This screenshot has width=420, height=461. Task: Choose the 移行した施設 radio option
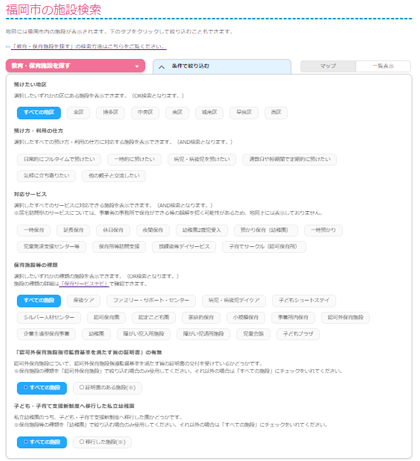point(102,442)
